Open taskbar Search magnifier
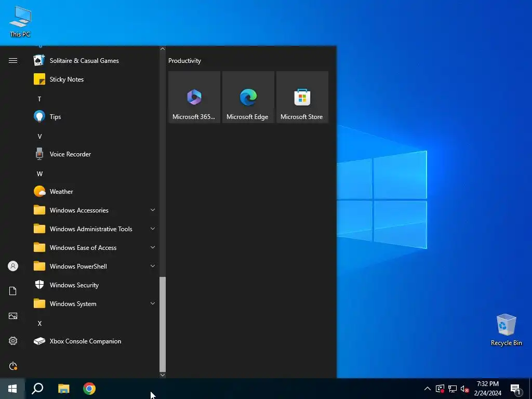 pyautogui.click(x=37, y=389)
